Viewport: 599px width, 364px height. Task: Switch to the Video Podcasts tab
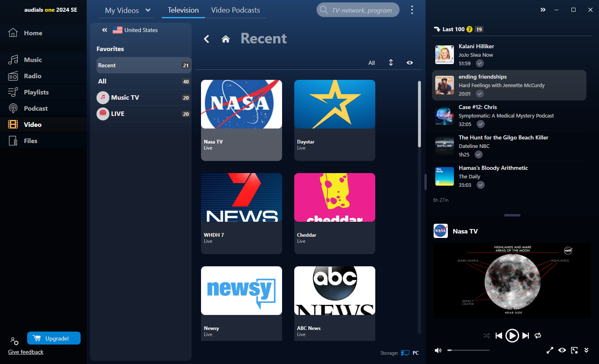[x=235, y=10]
